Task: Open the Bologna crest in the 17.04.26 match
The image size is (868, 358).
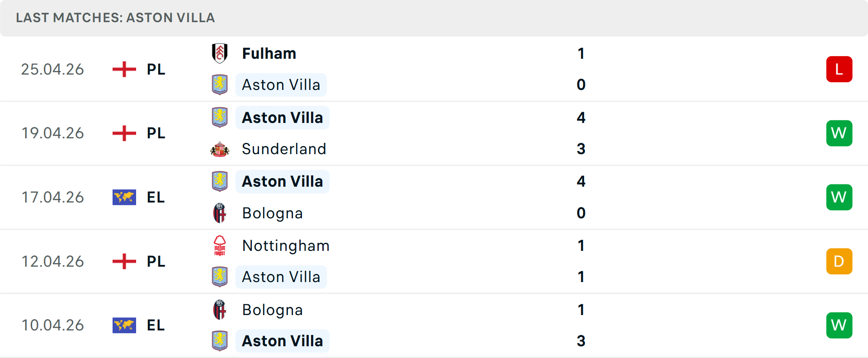Action: (x=220, y=213)
